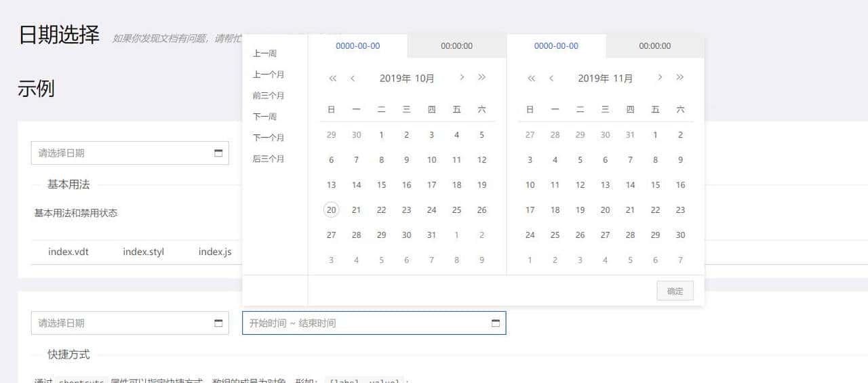Select the 上一周 shortcut

click(264, 54)
